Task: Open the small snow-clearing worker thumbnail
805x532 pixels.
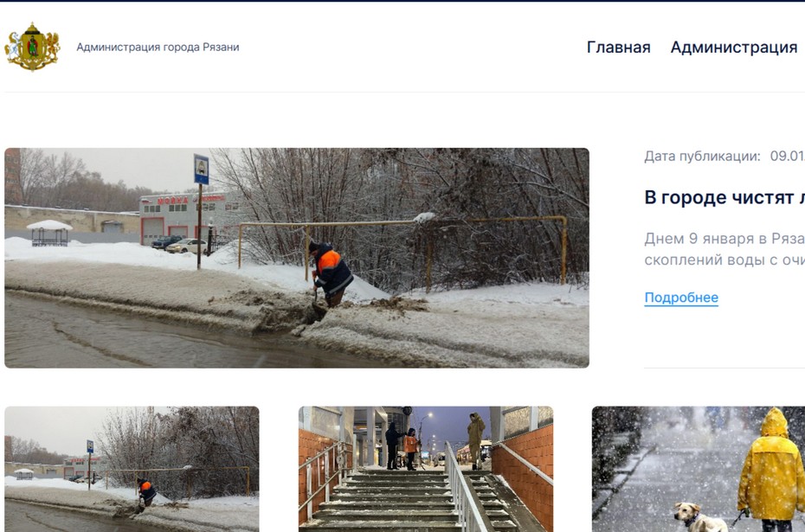Action: pyautogui.click(x=132, y=469)
